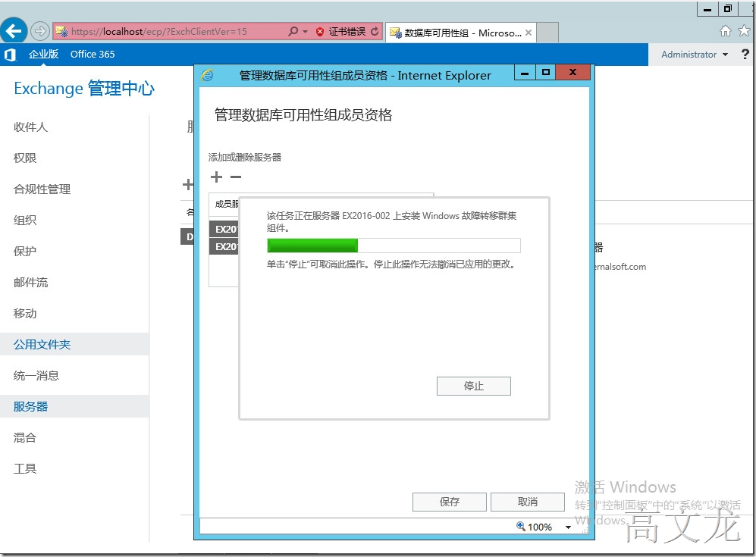Close the database availability group tab
The width and height of the screenshot is (756, 557).
point(529,33)
